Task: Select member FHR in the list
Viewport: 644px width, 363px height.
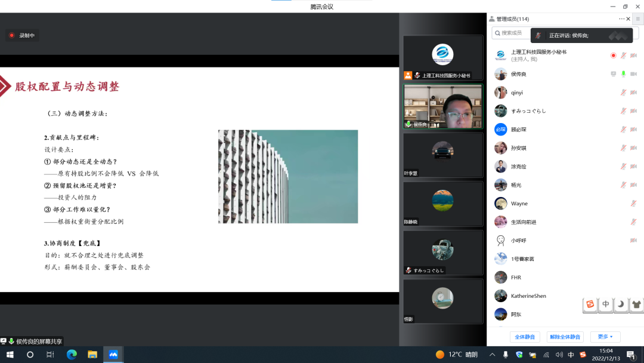Action: point(565,278)
